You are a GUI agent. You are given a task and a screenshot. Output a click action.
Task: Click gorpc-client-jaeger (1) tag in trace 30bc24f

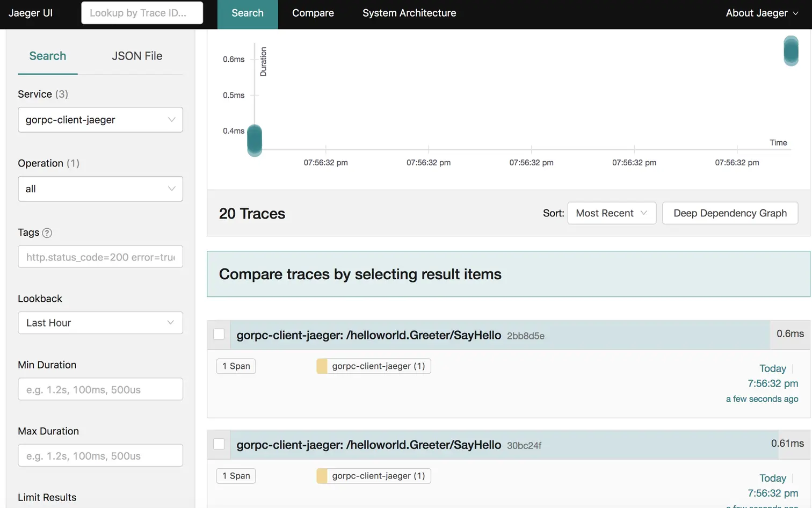tap(374, 476)
